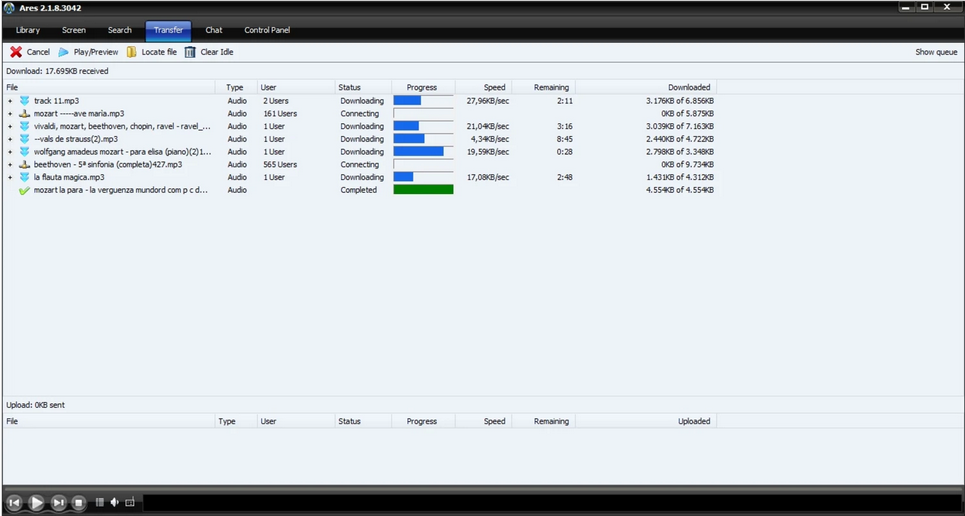This screenshot has height=516, width=965.
Task: Expand the vivaldi, mozart, beethoven row
Action: click(x=10, y=126)
